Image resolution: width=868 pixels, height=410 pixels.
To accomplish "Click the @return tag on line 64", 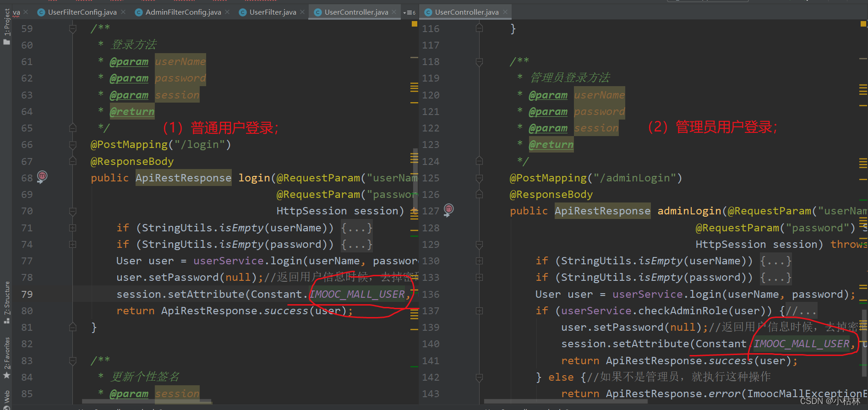I will (x=132, y=111).
